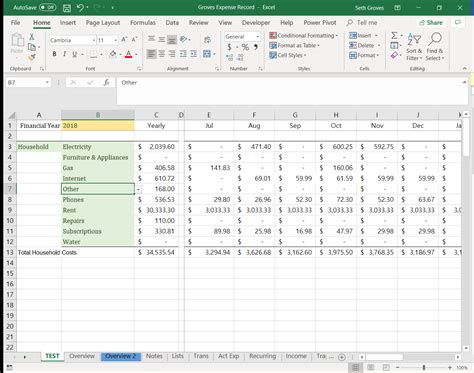
Task: Click the Increase Indent icon
Action: [193, 54]
